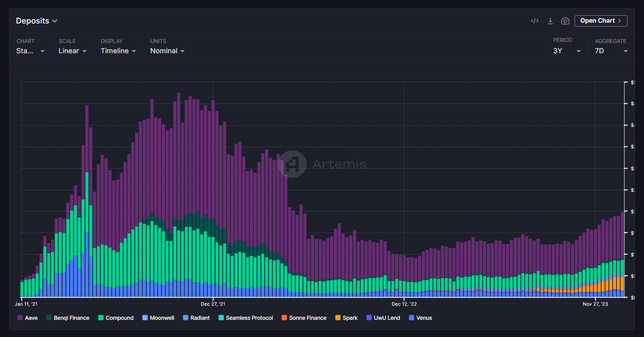Toggle Radiant series in legend
Image resolution: width=644 pixels, height=337 pixels.
(x=196, y=318)
